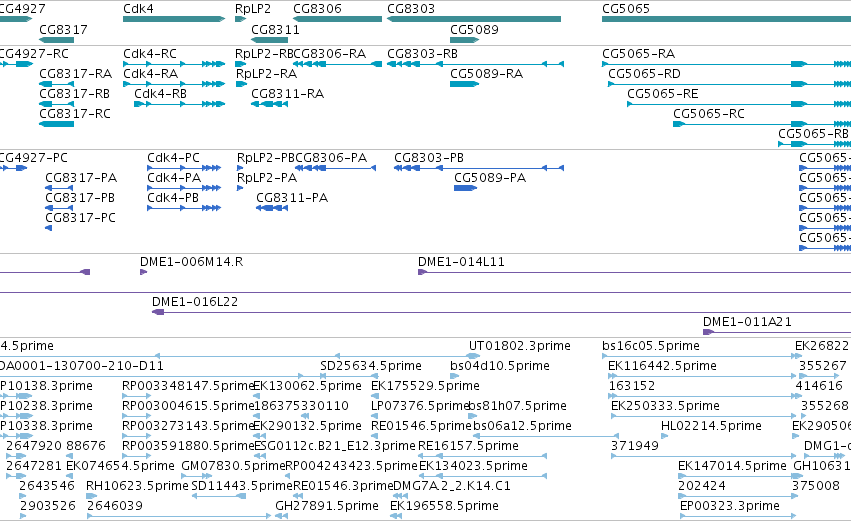Select BAC clone DME1-006M14.R
This screenshot has height=521, width=851.
(192, 262)
